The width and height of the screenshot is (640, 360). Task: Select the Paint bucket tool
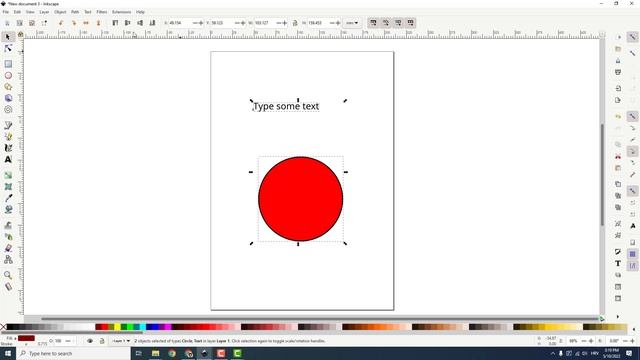click(x=8, y=209)
